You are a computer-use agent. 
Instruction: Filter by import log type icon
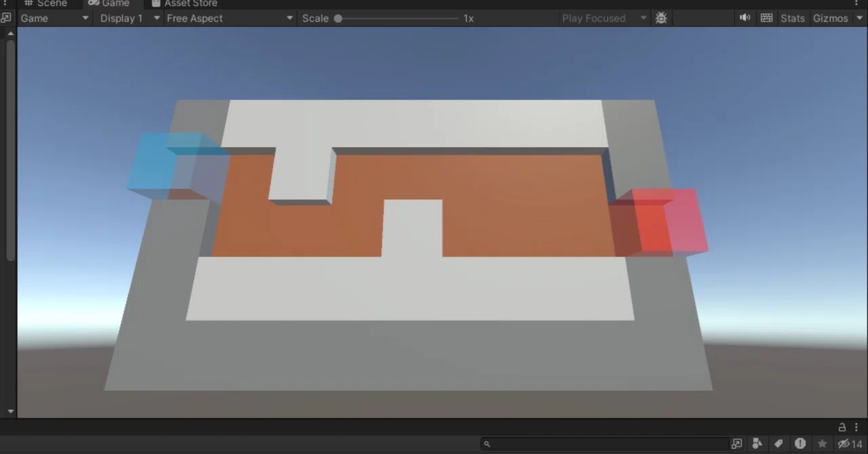point(800,444)
